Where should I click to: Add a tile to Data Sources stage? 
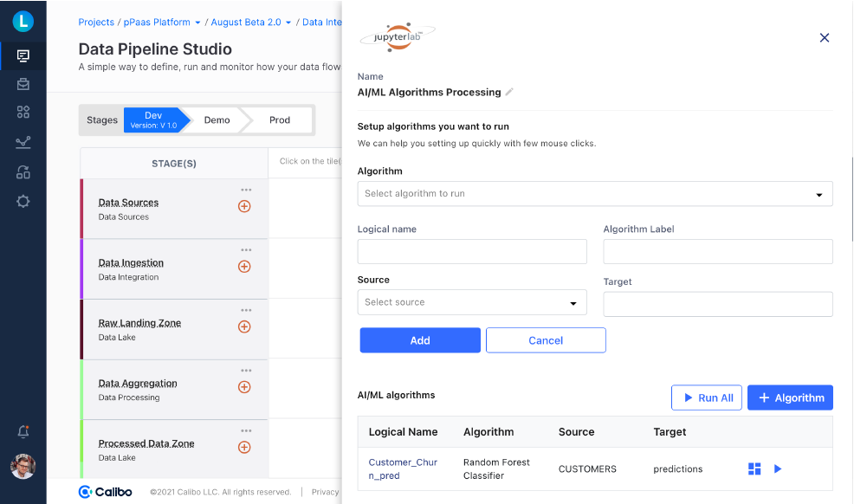click(244, 206)
